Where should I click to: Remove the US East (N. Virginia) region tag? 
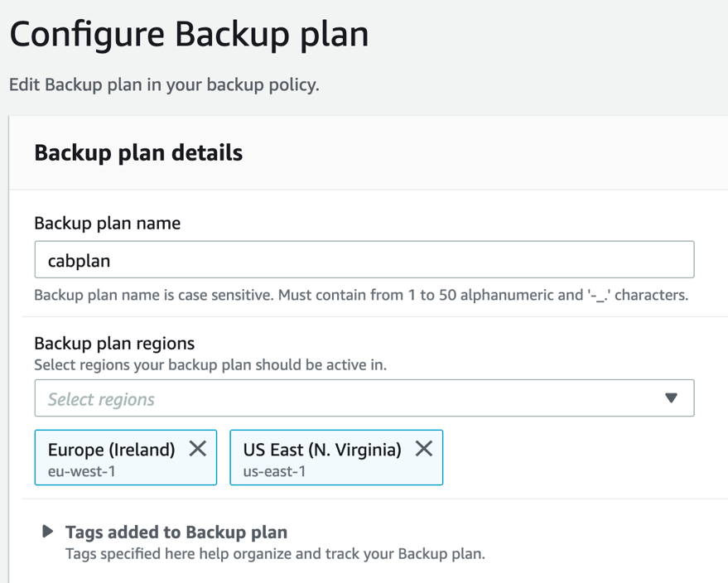pyautogui.click(x=423, y=448)
